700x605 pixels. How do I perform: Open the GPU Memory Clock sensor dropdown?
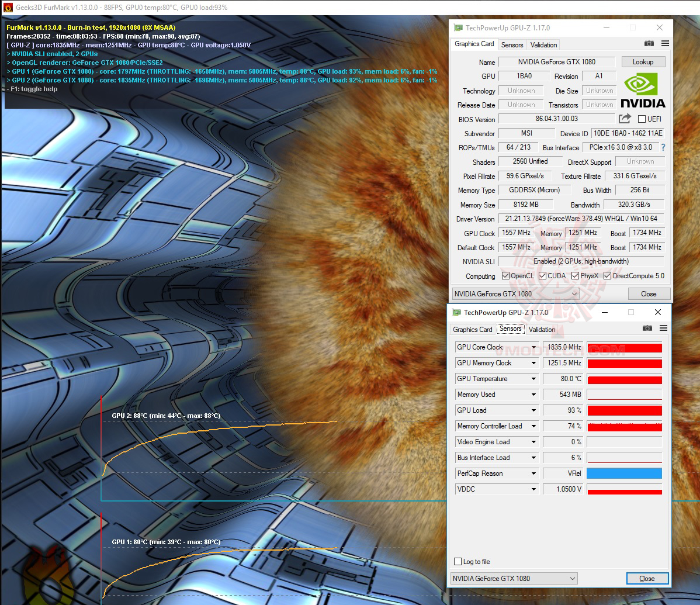[533, 363]
